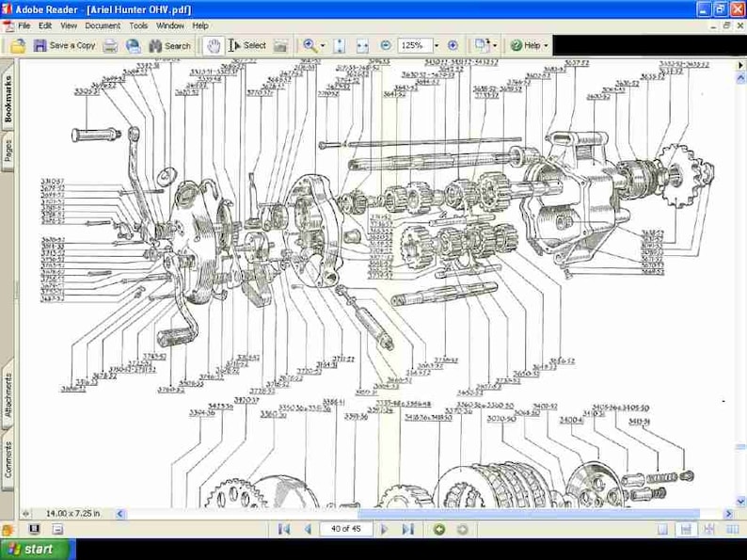Click the green Previous View button

click(x=439, y=530)
